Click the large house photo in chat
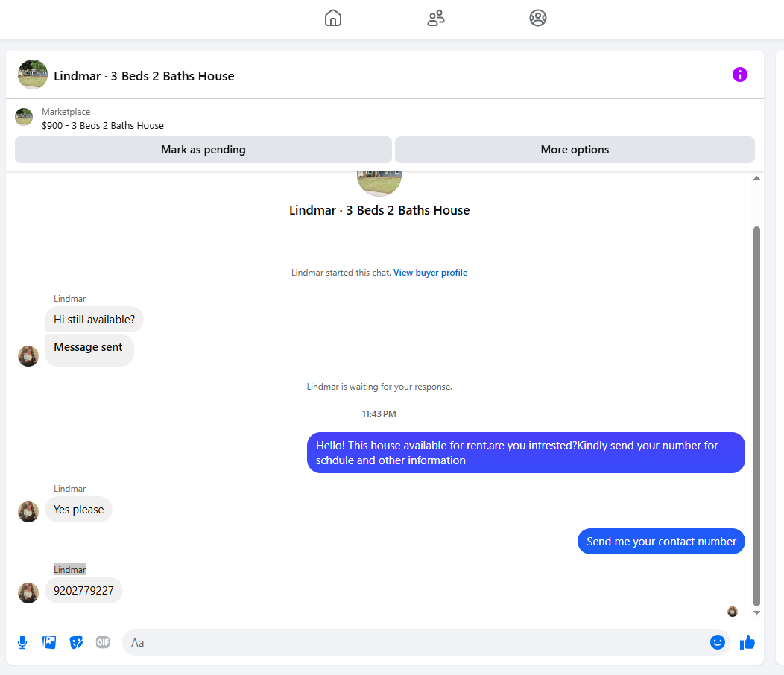This screenshot has width=784, height=675. tap(379, 183)
